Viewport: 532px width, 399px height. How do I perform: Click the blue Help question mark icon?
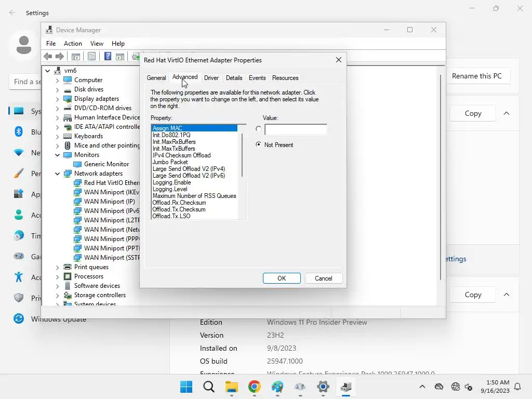click(108, 56)
